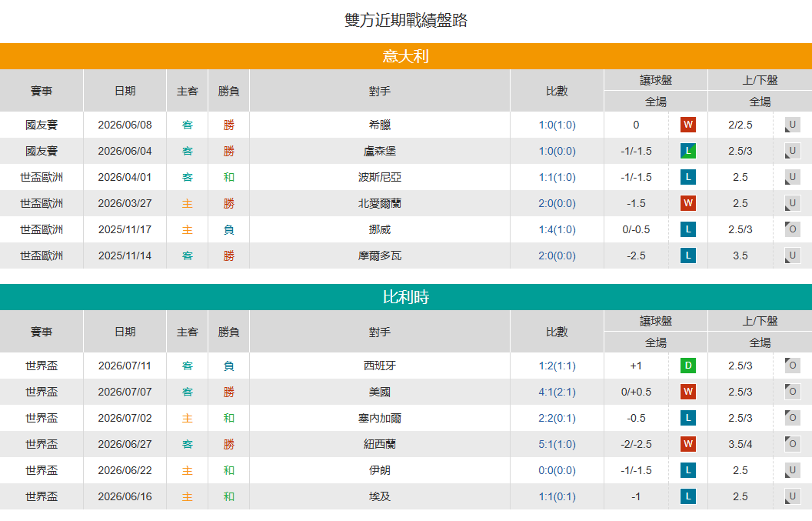Click the W handicap badge in the 紐西蘭 row
Image resolution: width=812 pixels, height=521 pixels.
687,444
